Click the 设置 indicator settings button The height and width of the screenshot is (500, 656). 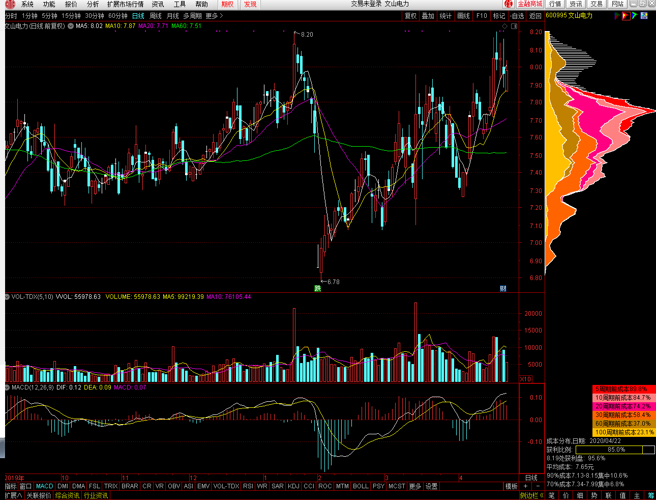click(x=431, y=486)
